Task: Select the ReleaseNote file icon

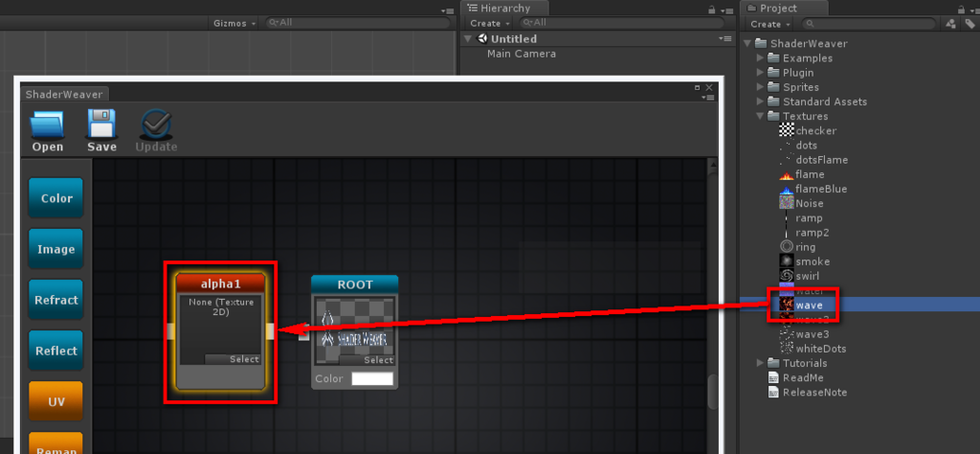Action: 773,392
